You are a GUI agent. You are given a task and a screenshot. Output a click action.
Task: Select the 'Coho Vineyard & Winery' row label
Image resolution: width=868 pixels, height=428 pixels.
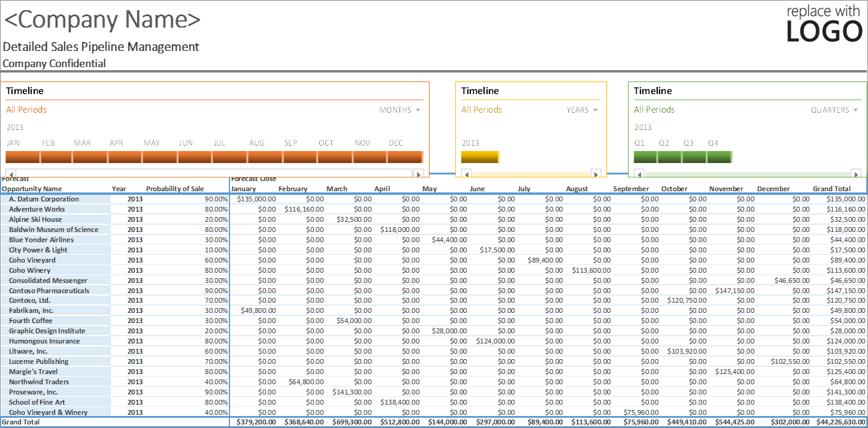pyautogui.click(x=49, y=412)
